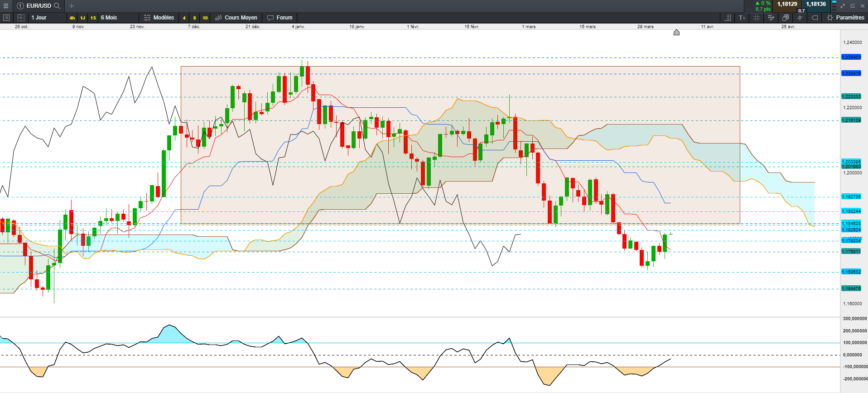Click the '29 mars' date on time axis
This screenshot has width=868, height=393.
pyautogui.click(x=646, y=27)
